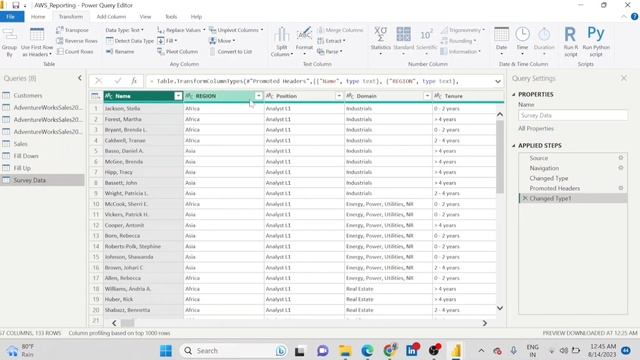Click the Split Column icon

[x=282, y=42]
